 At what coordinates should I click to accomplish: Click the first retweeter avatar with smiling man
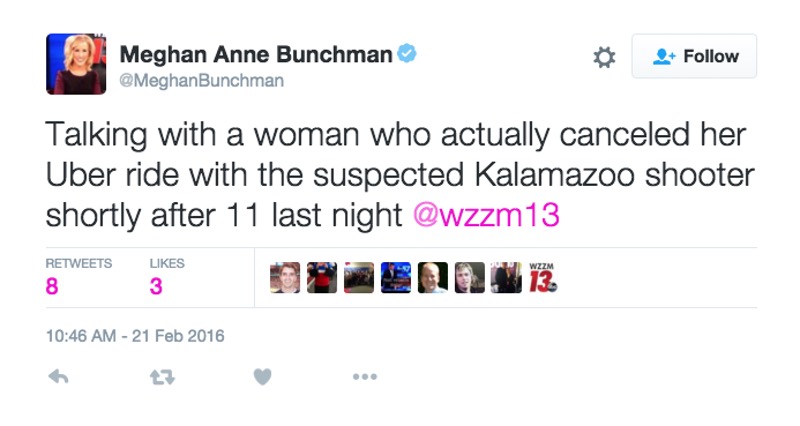click(285, 278)
